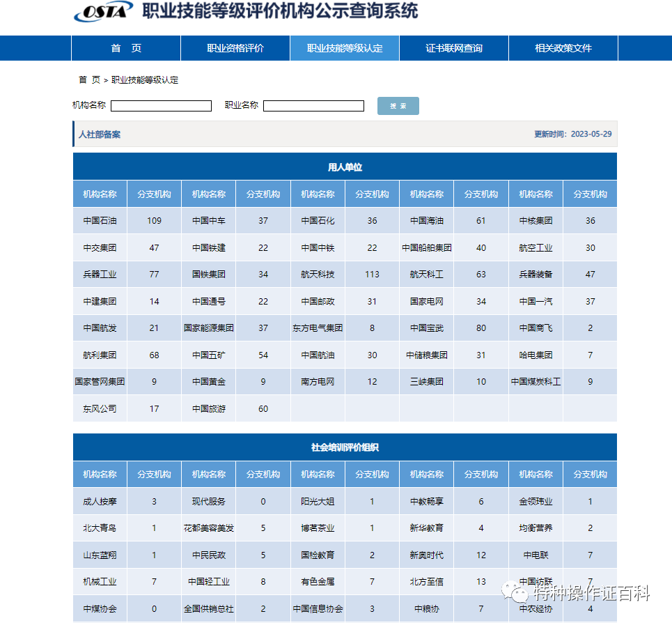Screen dimensions: 672x623
Task: Open the 中国五矿 institution entry
Action: (x=209, y=355)
